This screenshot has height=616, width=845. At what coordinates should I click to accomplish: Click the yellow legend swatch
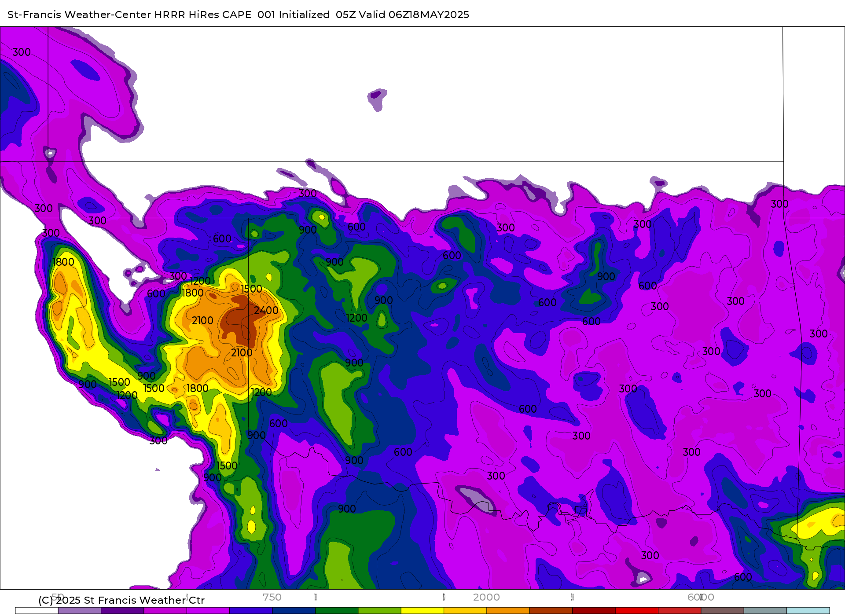tap(422, 611)
